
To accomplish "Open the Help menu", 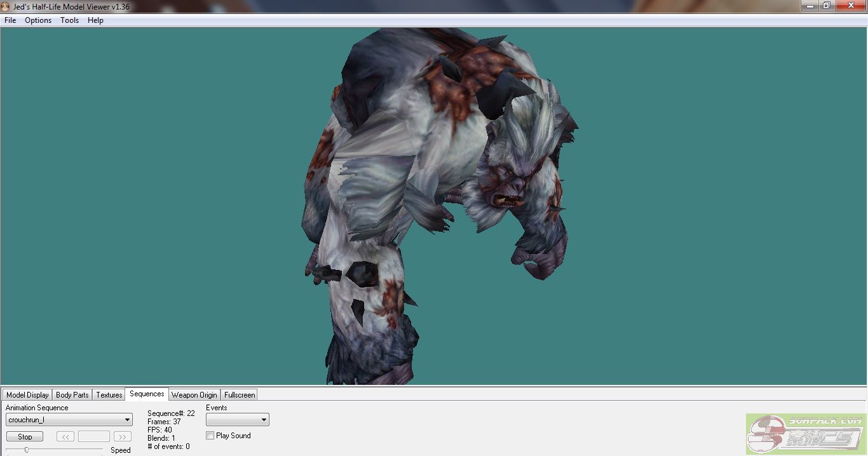I will (x=95, y=20).
